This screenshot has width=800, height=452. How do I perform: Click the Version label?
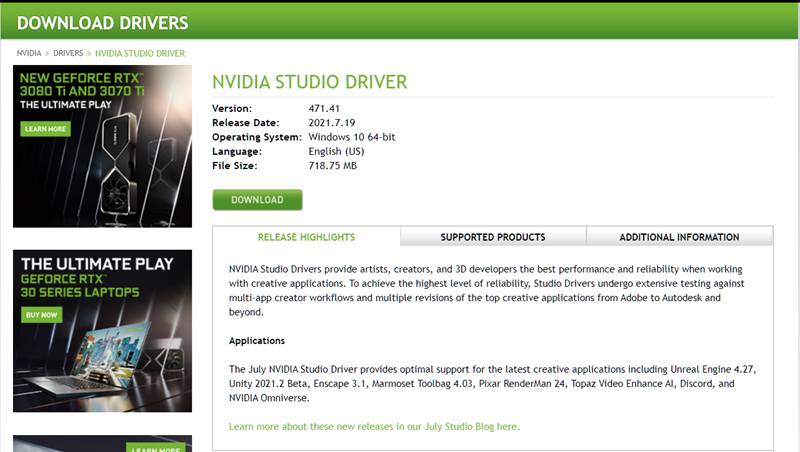[x=232, y=108]
